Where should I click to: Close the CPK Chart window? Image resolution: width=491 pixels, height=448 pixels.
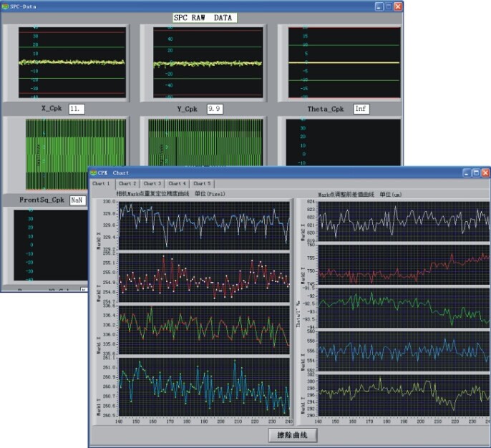click(x=485, y=173)
